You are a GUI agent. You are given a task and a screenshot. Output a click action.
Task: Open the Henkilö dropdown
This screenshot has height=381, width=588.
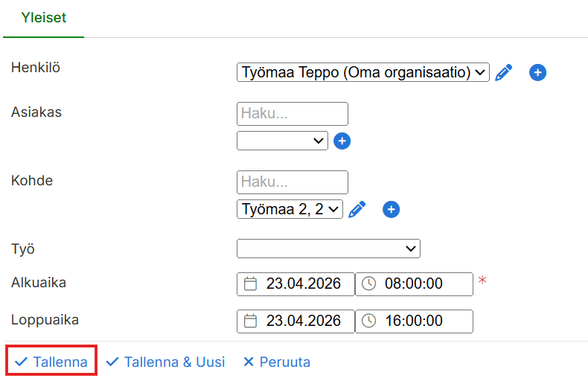(x=363, y=72)
